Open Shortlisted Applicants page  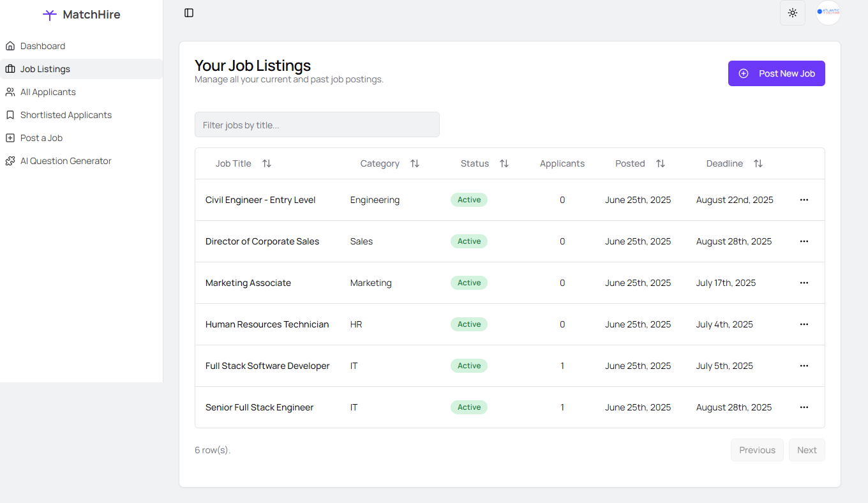coord(66,115)
